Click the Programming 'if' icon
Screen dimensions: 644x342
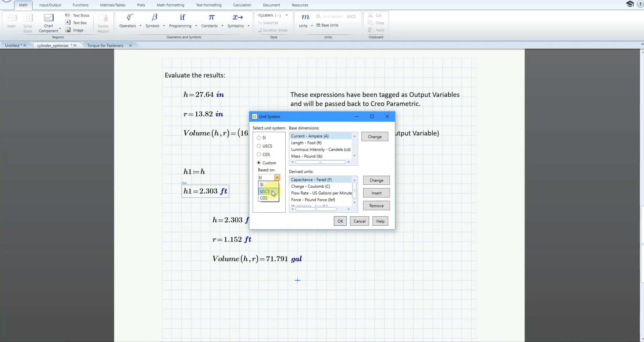click(x=182, y=17)
